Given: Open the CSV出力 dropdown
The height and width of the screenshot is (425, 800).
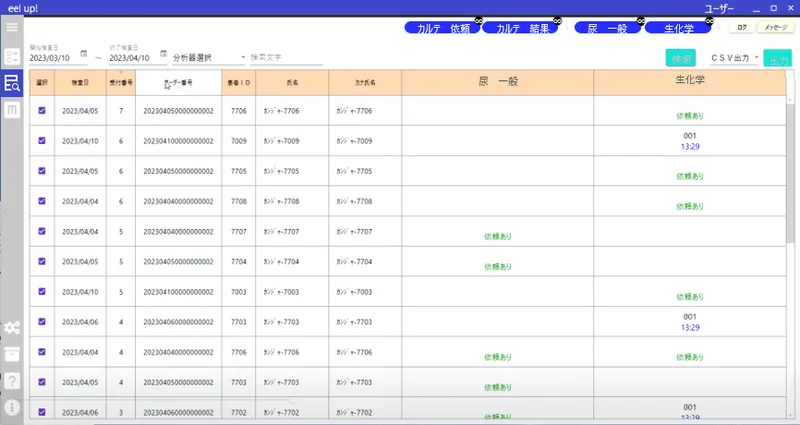Looking at the screenshot, I should (734, 58).
